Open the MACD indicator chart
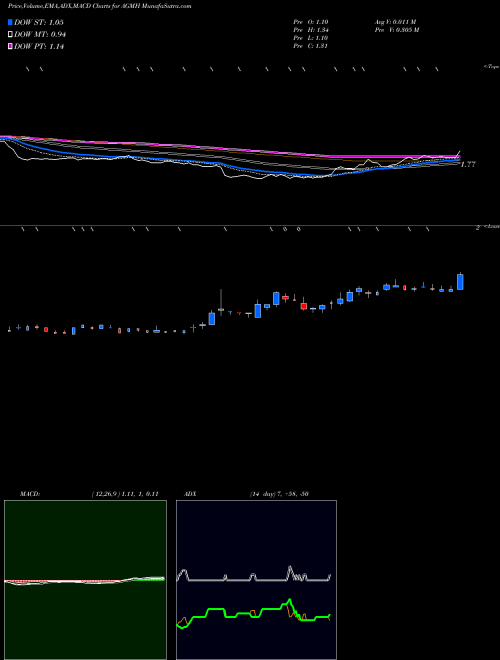Image resolution: width=500 pixels, height=660 pixels. coord(85,580)
